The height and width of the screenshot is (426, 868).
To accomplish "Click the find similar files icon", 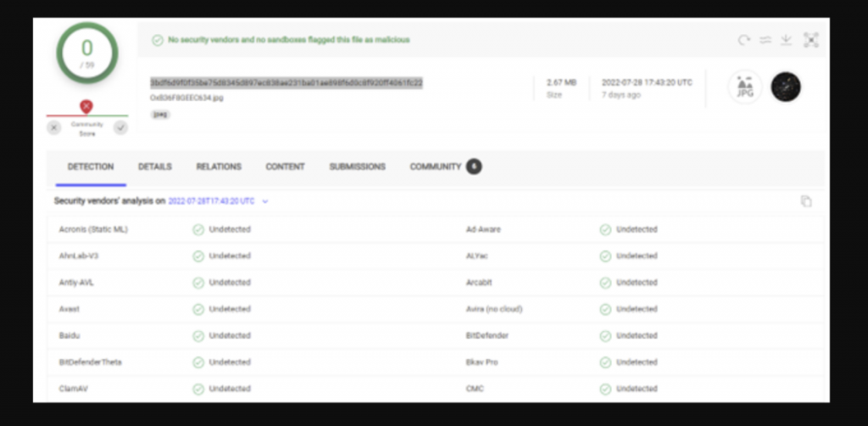I will 765,40.
